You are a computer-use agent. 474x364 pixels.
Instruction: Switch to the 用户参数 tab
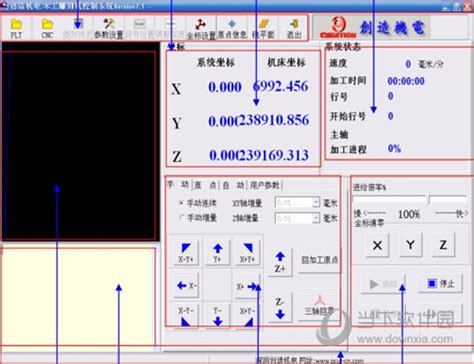pos(265,185)
